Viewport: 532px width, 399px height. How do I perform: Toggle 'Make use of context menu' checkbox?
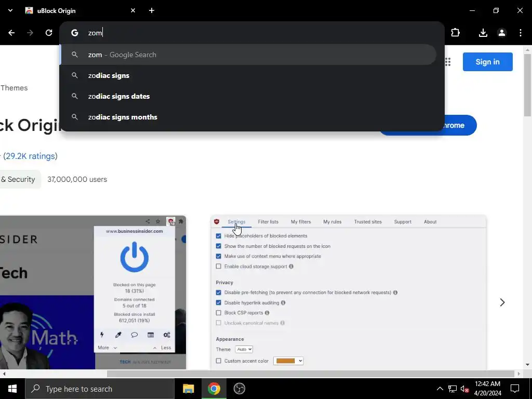pyautogui.click(x=219, y=256)
